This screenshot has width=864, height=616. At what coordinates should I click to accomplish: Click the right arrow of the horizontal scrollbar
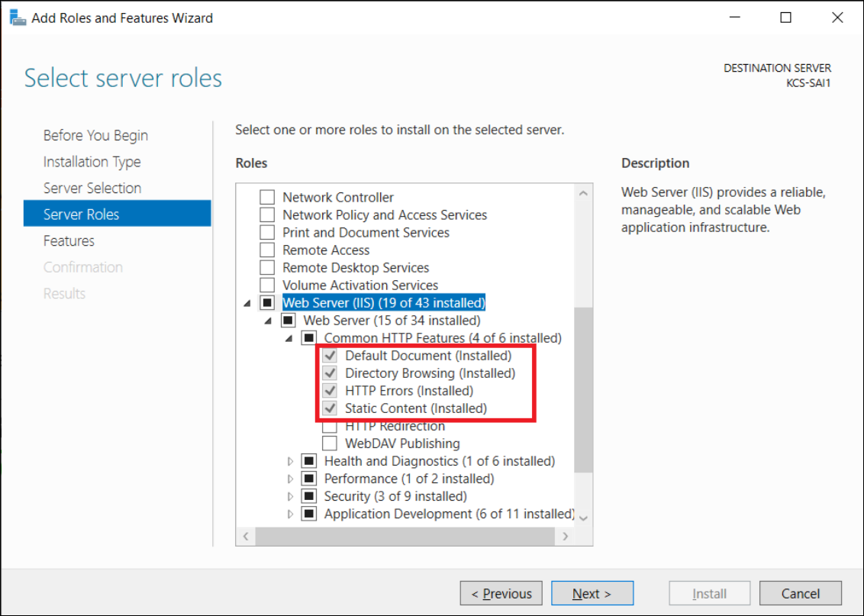[565, 536]
